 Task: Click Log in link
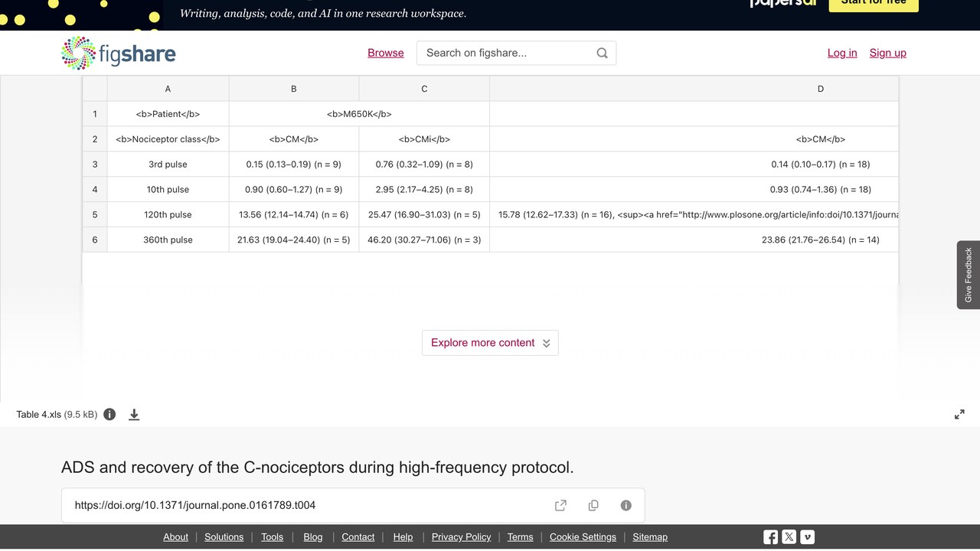pyautogui.click(x=842, y=53)
